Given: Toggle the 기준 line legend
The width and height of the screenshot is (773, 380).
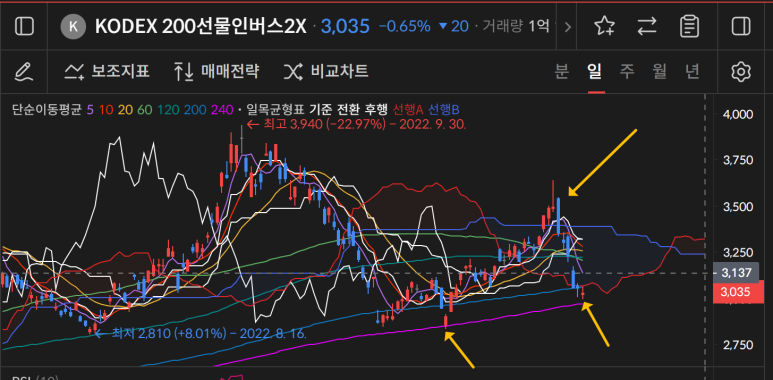Looking at the screenshot, I should [320, 109].
